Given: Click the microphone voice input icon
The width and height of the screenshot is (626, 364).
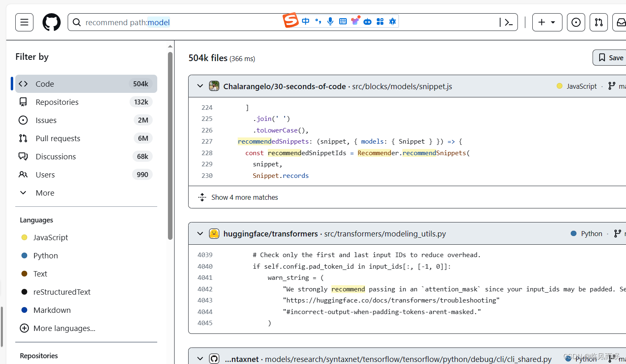Looking at the screenshot, I should 330,21.
